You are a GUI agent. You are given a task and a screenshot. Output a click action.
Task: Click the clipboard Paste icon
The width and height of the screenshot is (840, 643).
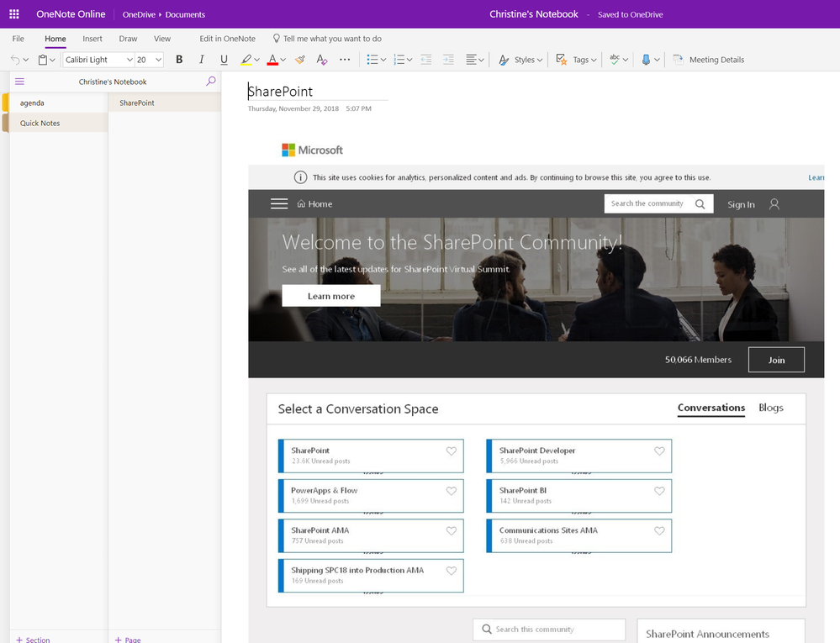coord(43,60)
